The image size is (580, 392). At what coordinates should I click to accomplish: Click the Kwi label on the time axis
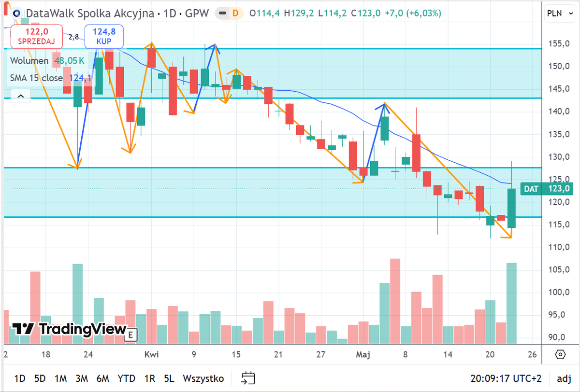151,355
